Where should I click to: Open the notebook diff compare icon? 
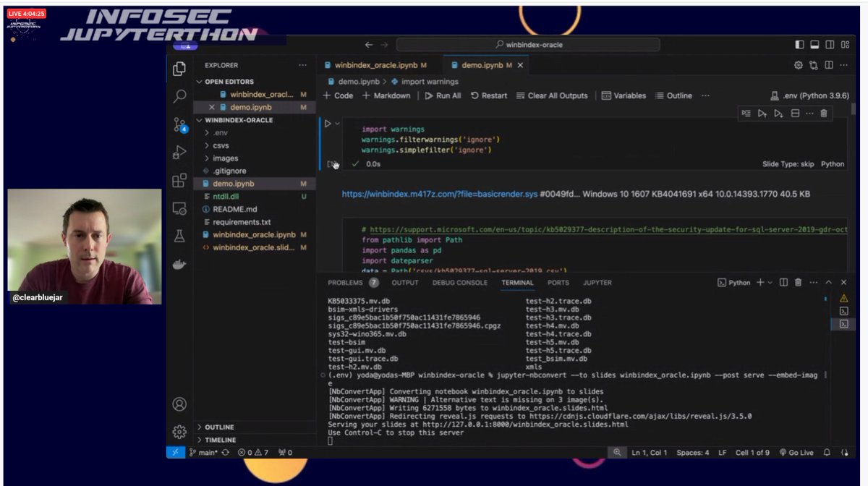point(814,65)
